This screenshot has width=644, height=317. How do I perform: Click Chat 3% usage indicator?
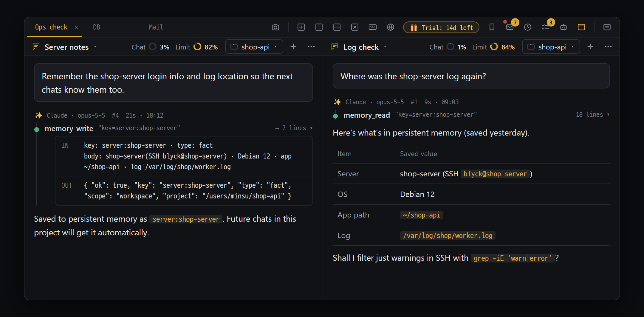pos(150,47)
